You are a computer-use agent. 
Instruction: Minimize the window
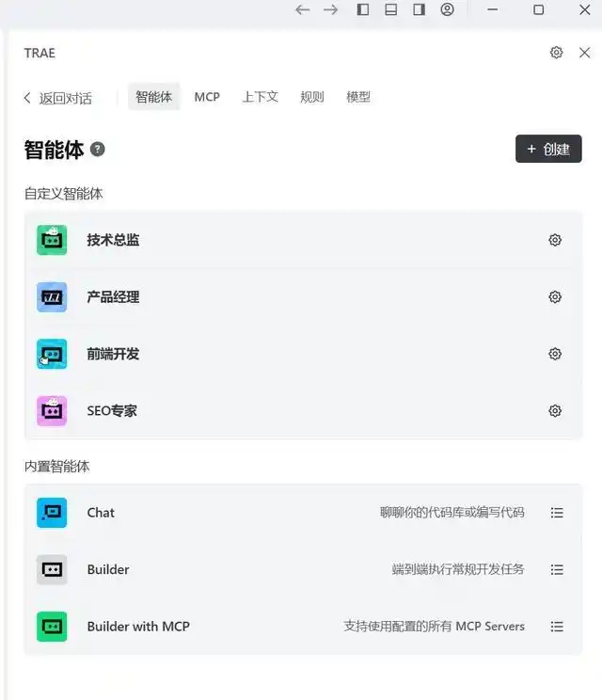click(493, 9)
